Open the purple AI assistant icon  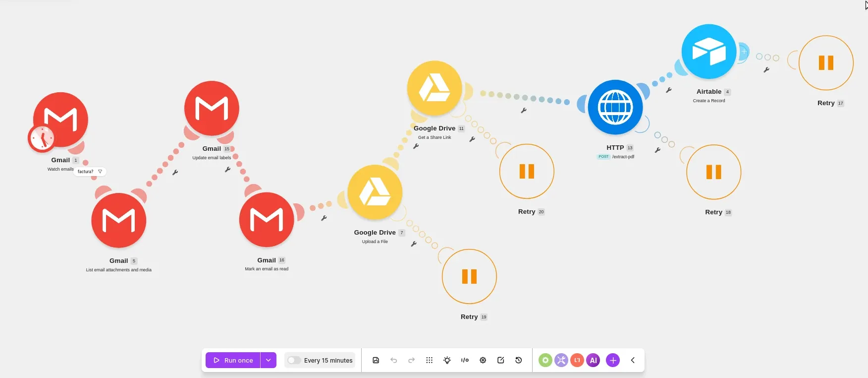(594, 360)
